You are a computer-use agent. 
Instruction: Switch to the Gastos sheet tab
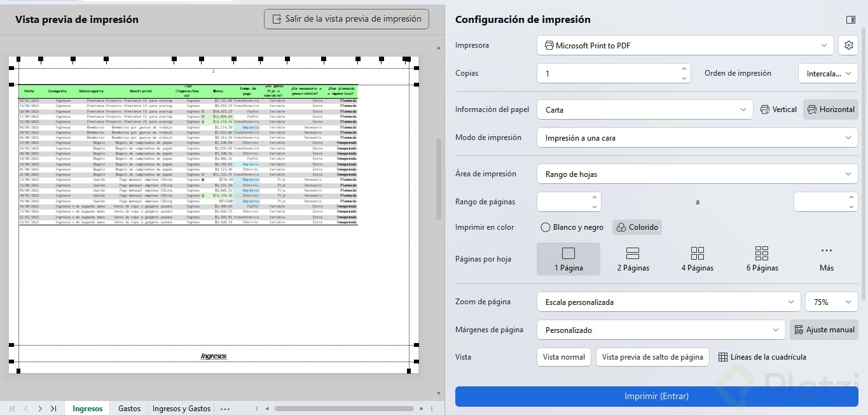[129, 409]
